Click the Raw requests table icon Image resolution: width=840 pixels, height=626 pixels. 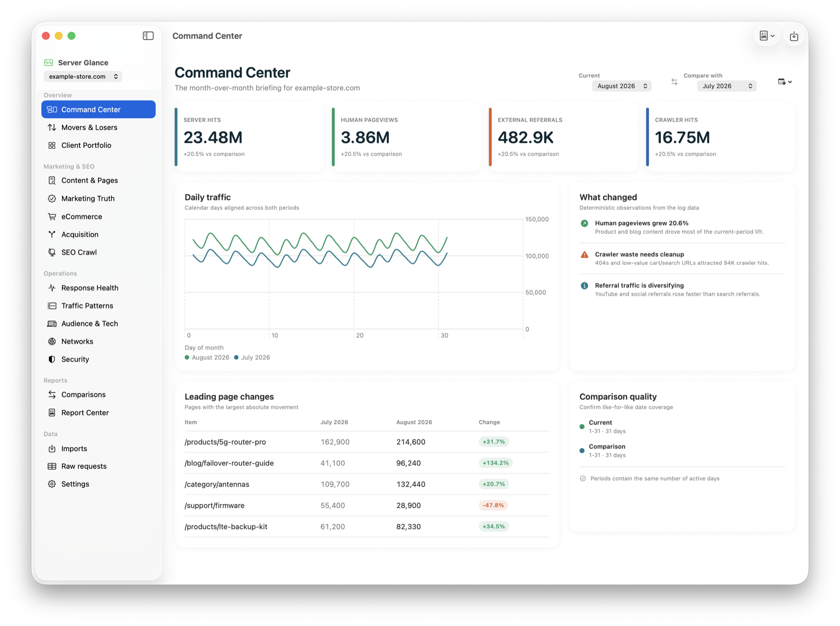pyautogui.click(x=52, y=466)
